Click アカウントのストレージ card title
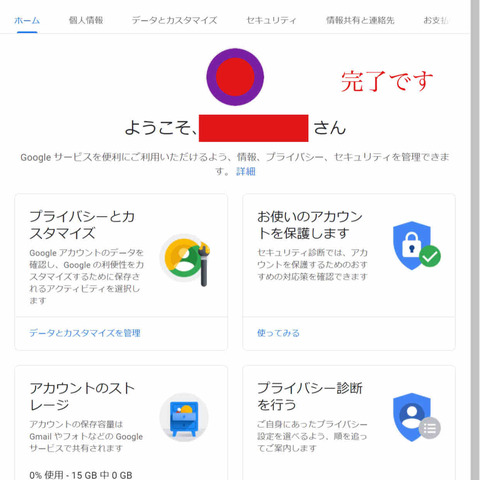Viewport: 480px width, 480px height. (82, 397)
